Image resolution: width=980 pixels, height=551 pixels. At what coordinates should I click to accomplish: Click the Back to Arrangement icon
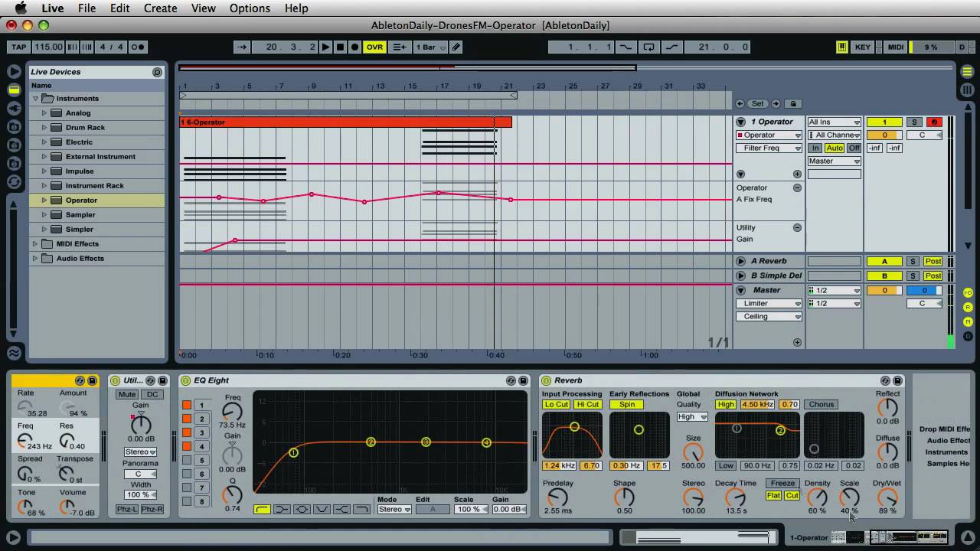(400, 47)
